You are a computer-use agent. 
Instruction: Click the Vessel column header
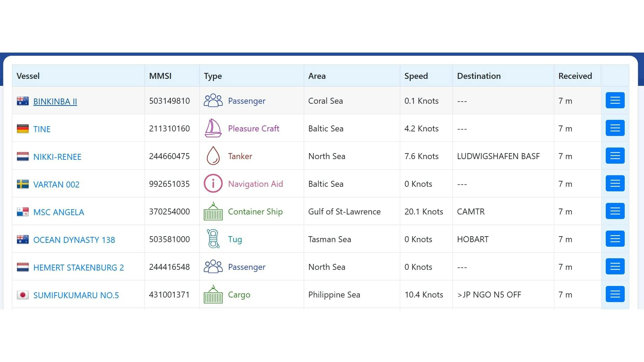(78, 76)
